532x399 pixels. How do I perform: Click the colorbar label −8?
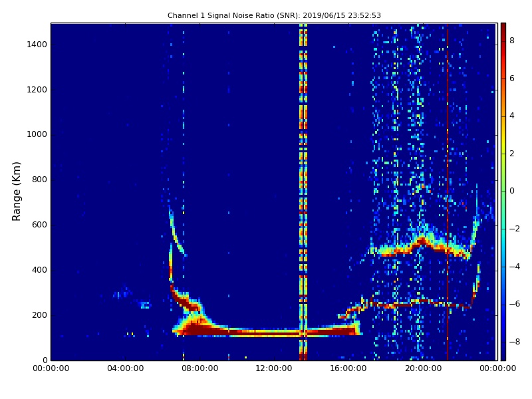pos(515,342)
